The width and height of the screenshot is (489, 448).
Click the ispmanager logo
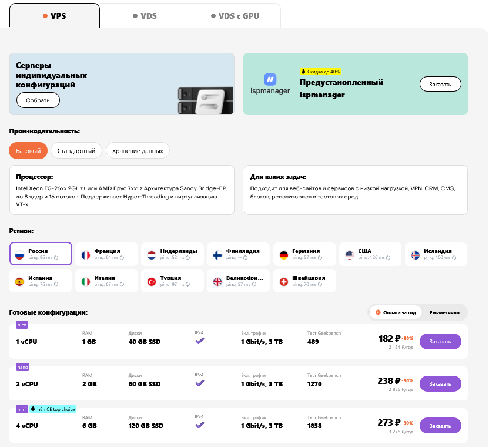(x=270, y=84)
